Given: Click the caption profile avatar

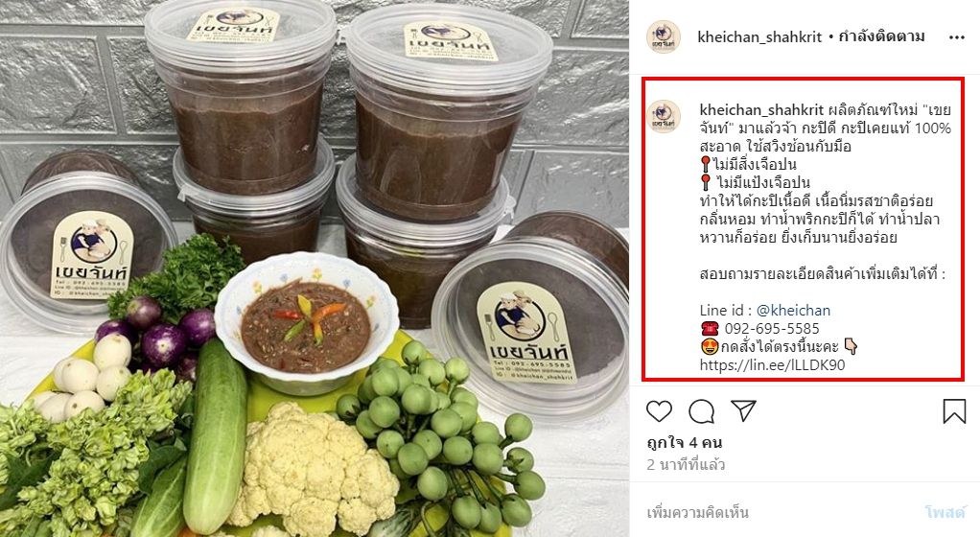Looking at the screenshot, I should [664, 117].
